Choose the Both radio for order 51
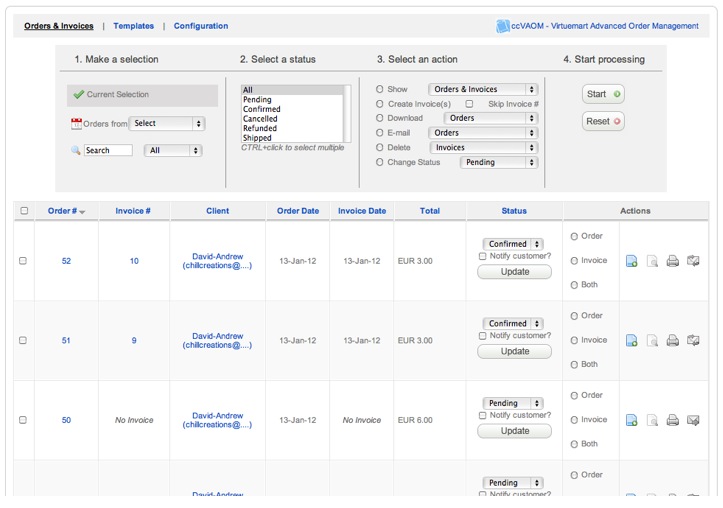 [574, 364]
